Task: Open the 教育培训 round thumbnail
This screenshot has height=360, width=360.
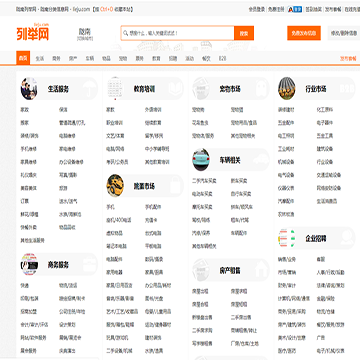Action: 115,89
